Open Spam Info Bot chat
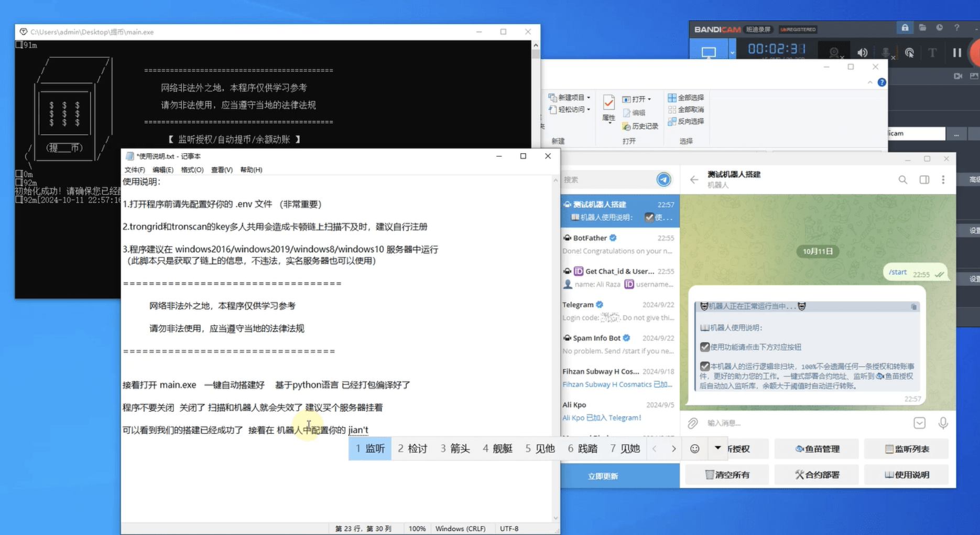The width and height of the screenshot is (980, 535). tap(619, 345)
